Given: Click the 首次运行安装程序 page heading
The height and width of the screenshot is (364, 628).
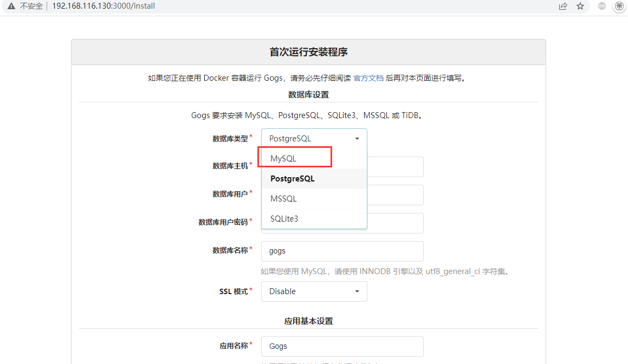Looking at the screenshot, I should pyautogui.click(x=308, y=52).
